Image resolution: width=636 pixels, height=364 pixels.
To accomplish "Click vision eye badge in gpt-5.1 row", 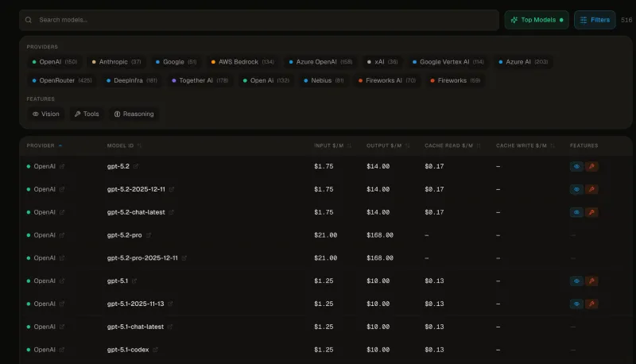I will tap(576, 281).
